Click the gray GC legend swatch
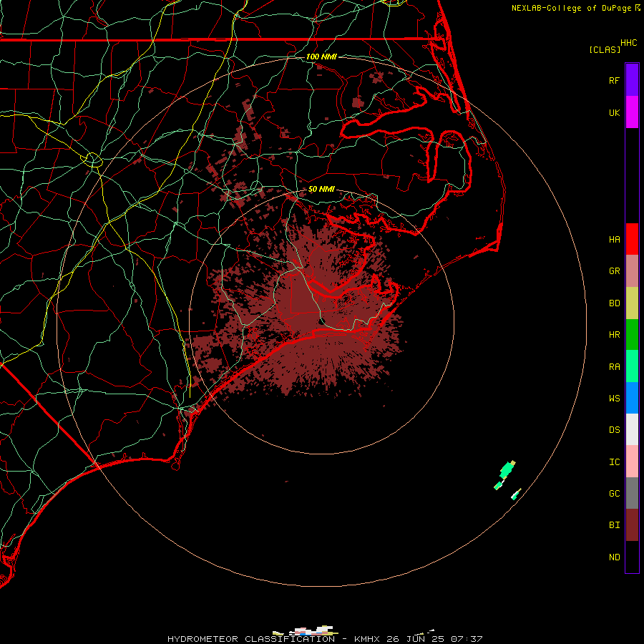Screen dimensions: 644x644 click(632, 493)
